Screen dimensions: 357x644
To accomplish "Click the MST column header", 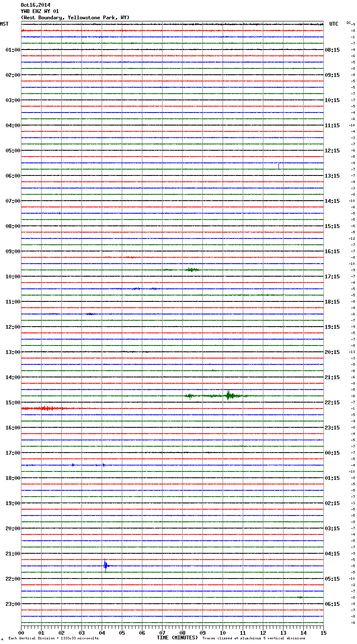I will click(x=4, y=24).
